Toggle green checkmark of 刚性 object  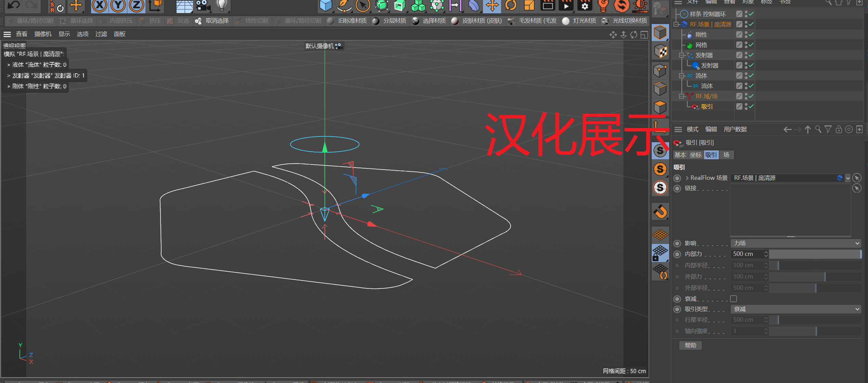pos(751,35)
